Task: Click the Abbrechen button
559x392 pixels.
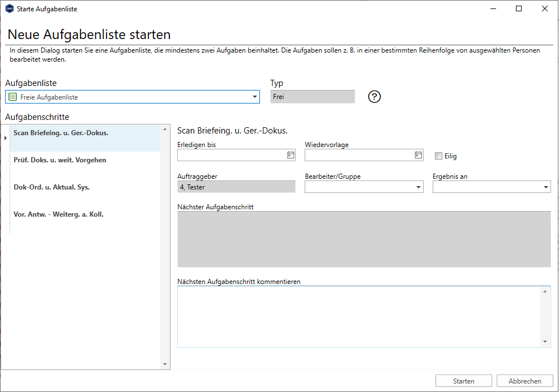Action: click(x=525, y=381)
